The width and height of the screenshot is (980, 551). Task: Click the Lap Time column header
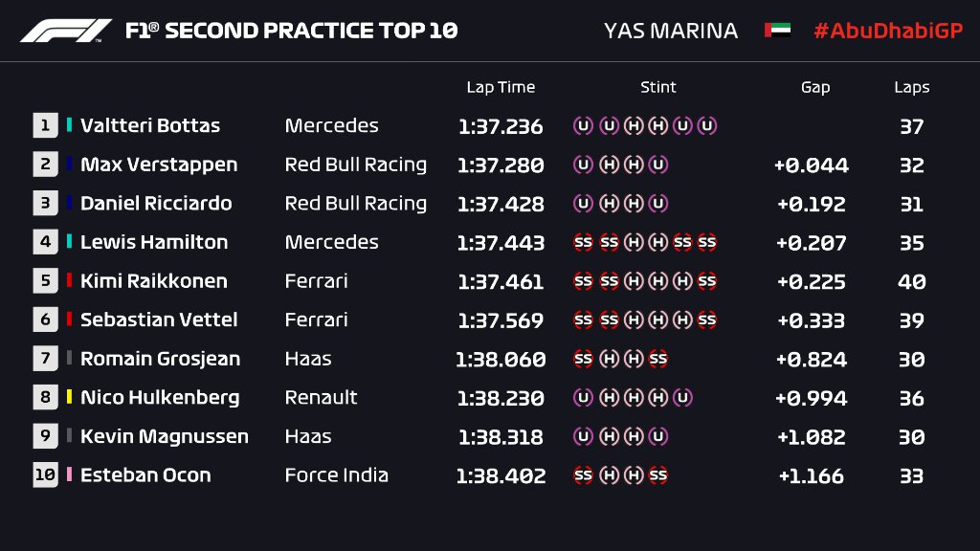coord(501,87)
